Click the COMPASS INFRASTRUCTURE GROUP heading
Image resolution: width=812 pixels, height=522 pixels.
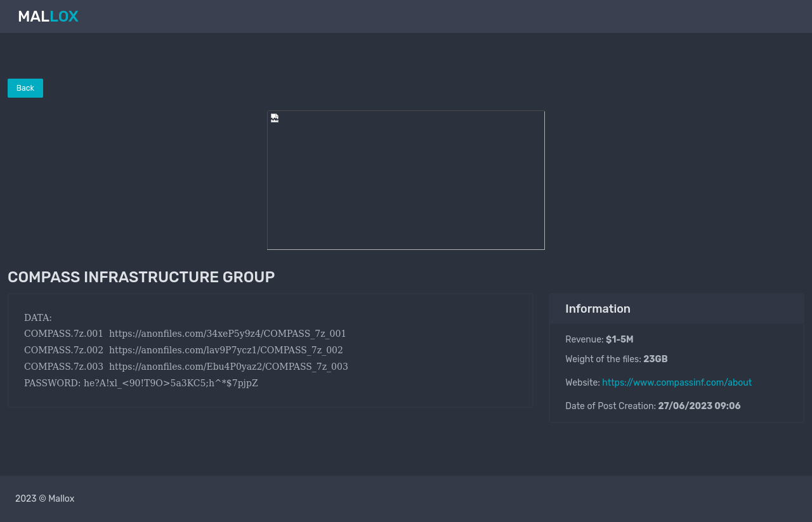click(141, 277)
